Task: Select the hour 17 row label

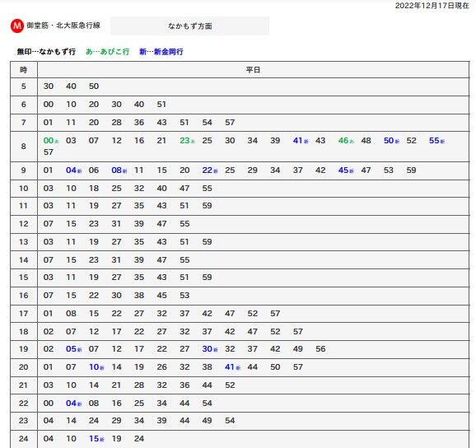Action: (24, 314)
